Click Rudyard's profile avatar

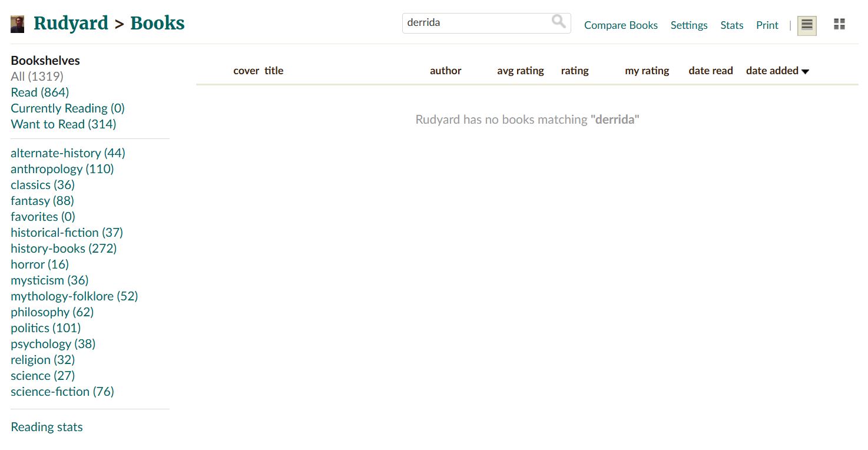click(x=18, y=24)
